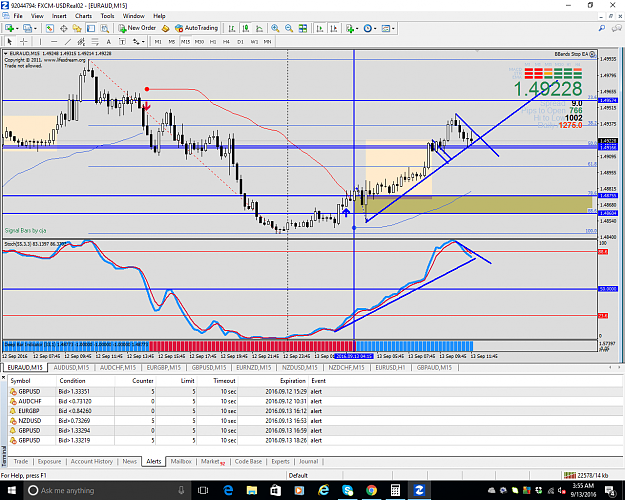
Task: Select the vertical line tool
Action: click(x=40, y=41)
